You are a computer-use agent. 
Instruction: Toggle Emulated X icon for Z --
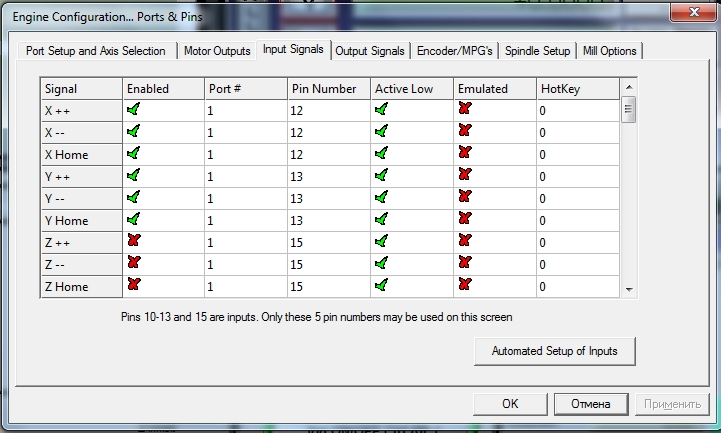465,262
